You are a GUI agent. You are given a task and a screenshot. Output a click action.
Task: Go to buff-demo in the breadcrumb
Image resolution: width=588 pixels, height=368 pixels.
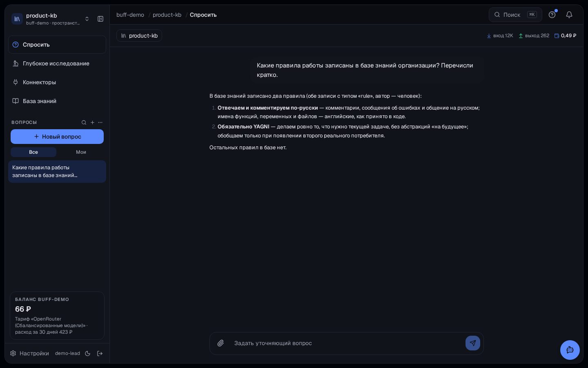[130, 15]
